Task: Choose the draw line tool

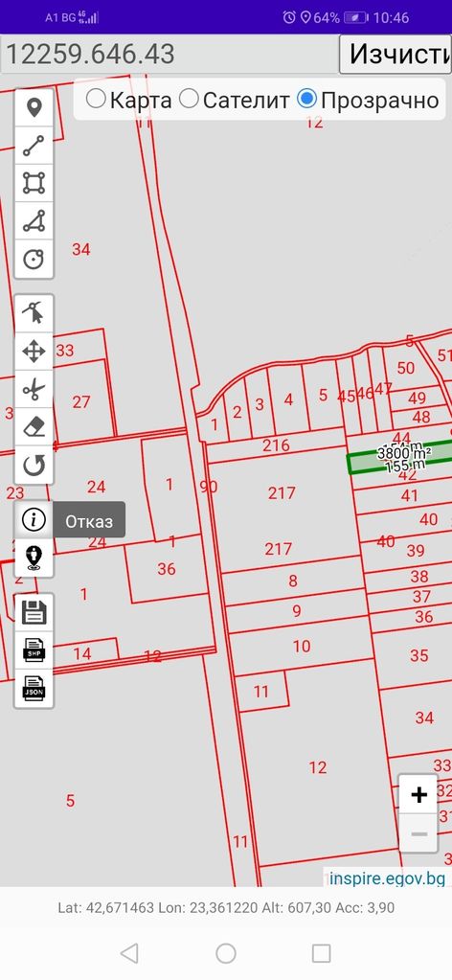Action: click(x=34, y=145)
